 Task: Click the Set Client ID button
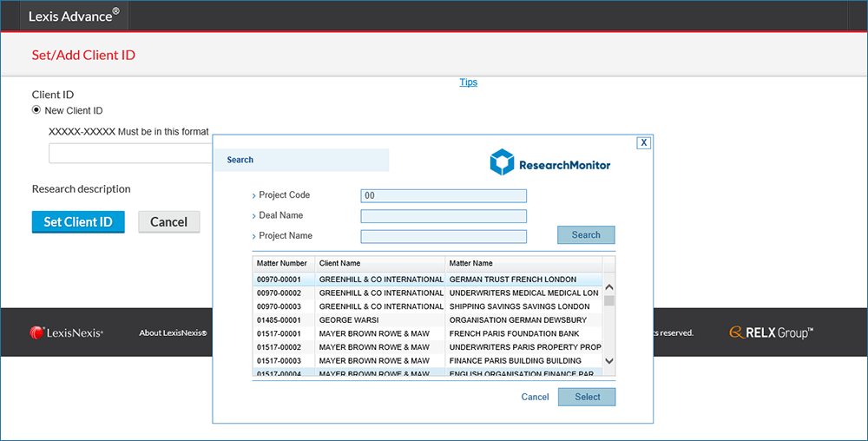pyautogui.click(x=78, y=222)
